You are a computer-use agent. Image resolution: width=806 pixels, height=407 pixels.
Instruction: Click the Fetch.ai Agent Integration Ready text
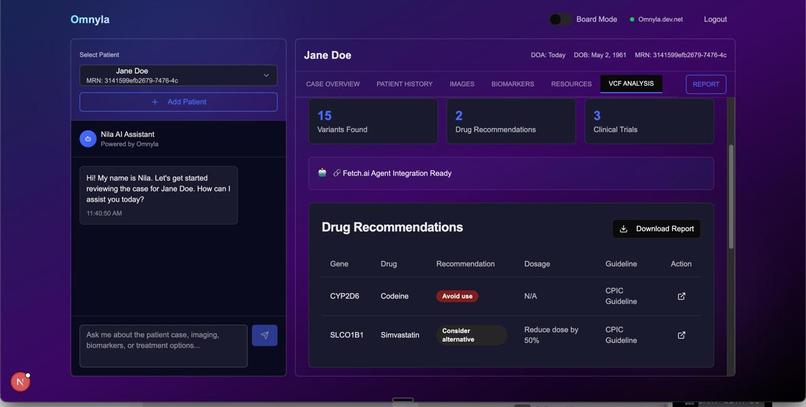click(x=397, y=173)
